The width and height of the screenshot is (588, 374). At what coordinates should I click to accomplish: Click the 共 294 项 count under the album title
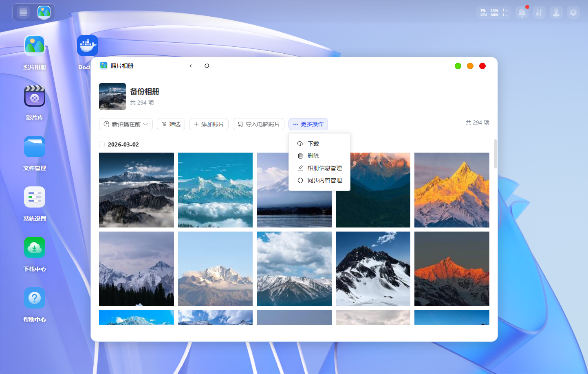pos(142,103)
